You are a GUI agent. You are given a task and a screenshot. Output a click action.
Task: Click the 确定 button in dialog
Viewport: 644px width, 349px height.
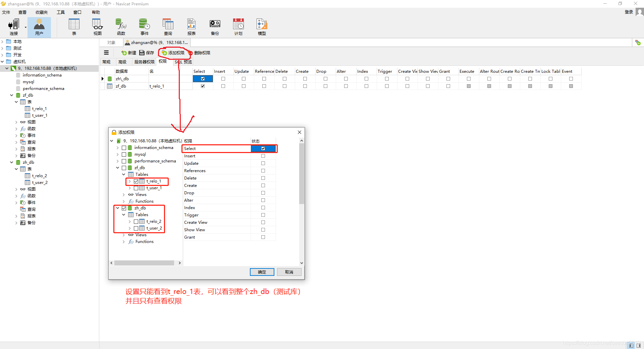262,272
